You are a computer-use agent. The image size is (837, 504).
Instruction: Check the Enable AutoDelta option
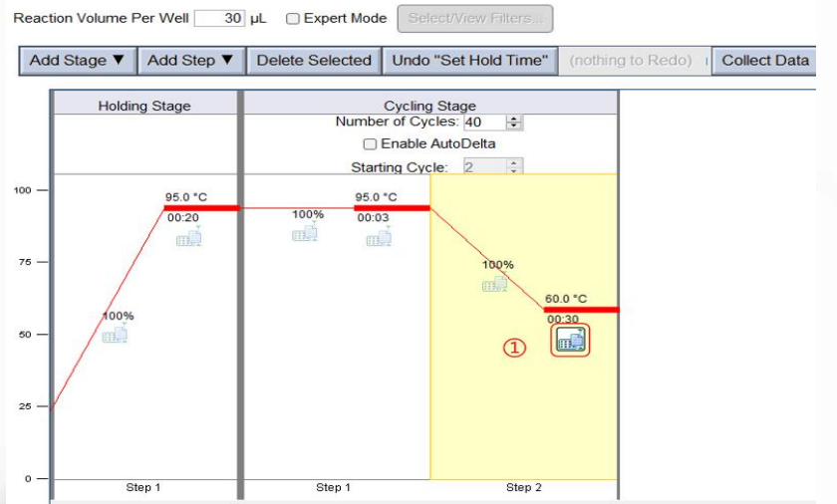tap(371, 143)
